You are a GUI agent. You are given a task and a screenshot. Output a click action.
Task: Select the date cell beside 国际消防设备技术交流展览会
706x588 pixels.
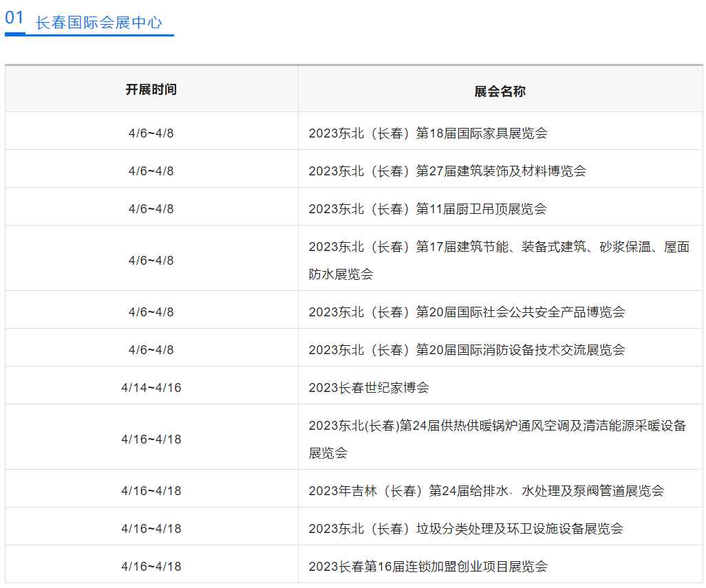pos(151,349)
